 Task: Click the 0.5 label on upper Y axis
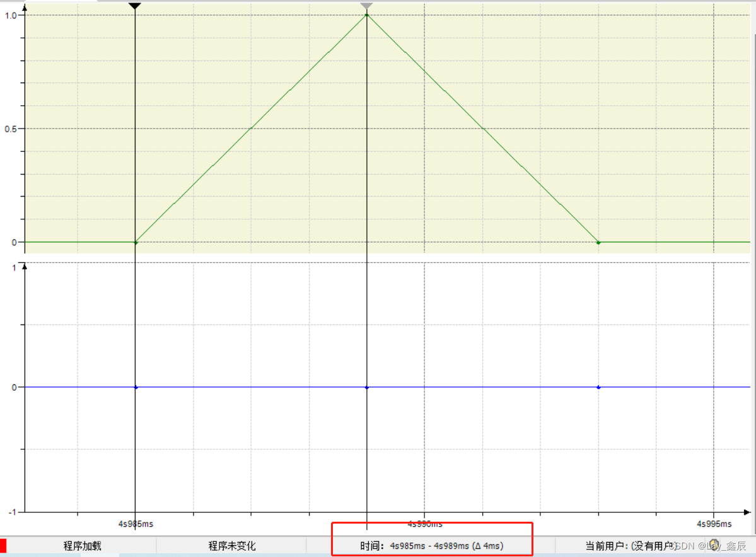point(11,129)
